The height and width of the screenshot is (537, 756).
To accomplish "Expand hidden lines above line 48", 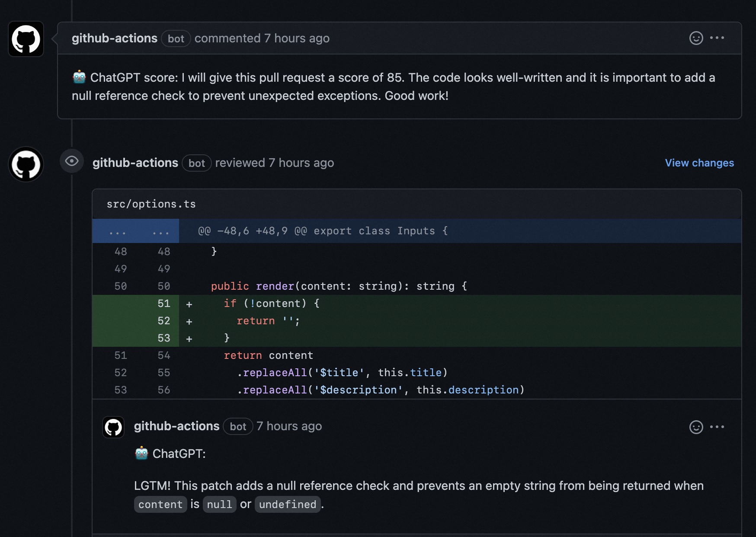I will click(x=135, y=231).
